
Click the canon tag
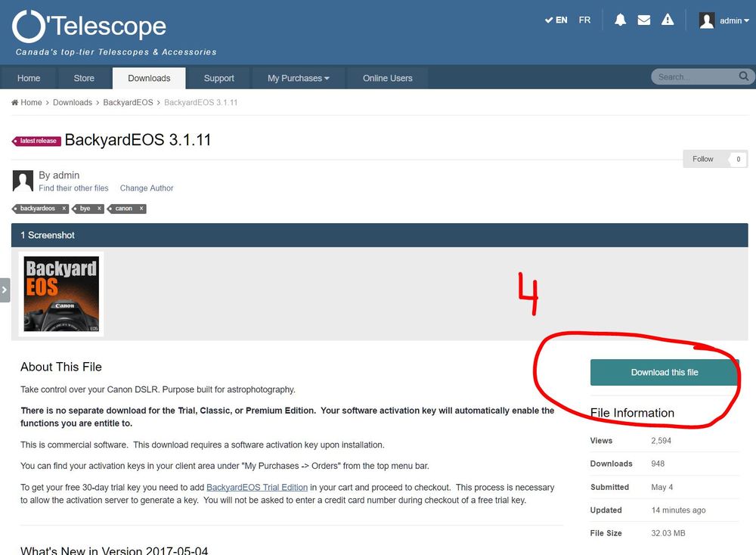coord(123,208)
